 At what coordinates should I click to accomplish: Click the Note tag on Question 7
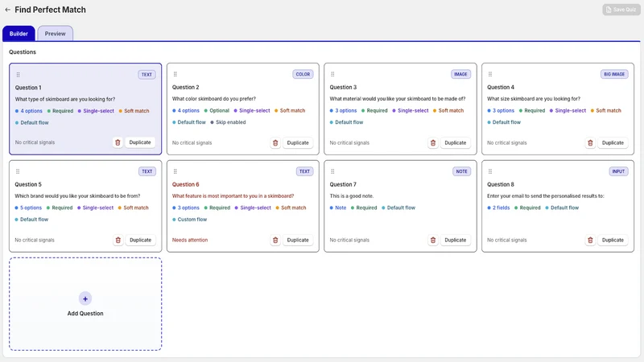click(x=337, y=208)
